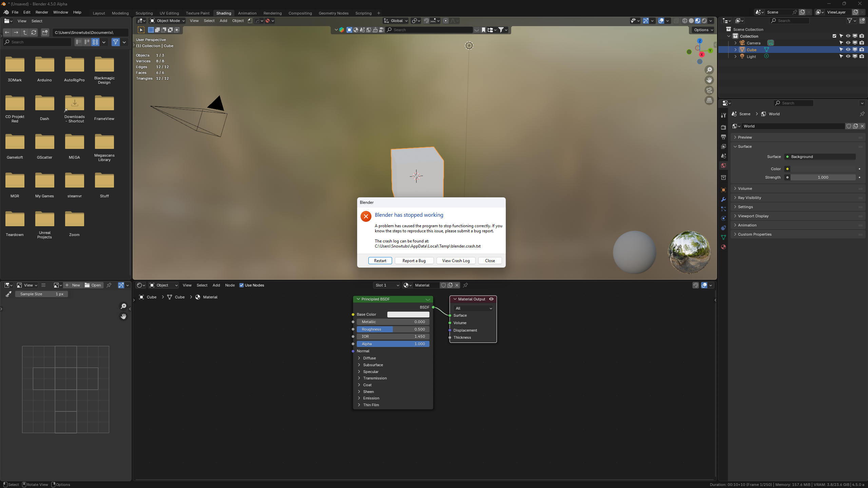Click the eyedropper sample tool icon
The height and width of the screenshot is (488, 868).
point(8,294)
